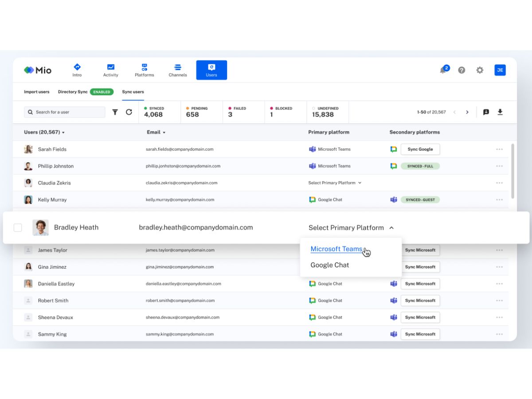The height and width of the screenshot is (399, 532).
Task: Click Sync Microsoft for Robert Smith
Action: click(x=420, y=301)
